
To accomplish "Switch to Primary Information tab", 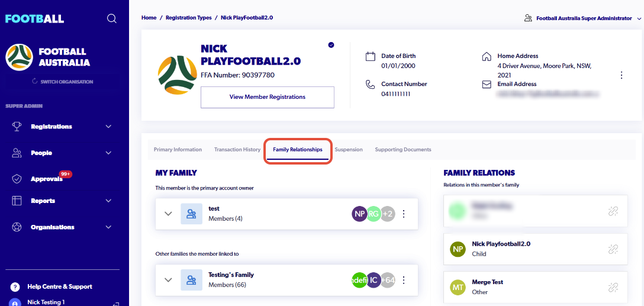I will (x=178, y=150).
